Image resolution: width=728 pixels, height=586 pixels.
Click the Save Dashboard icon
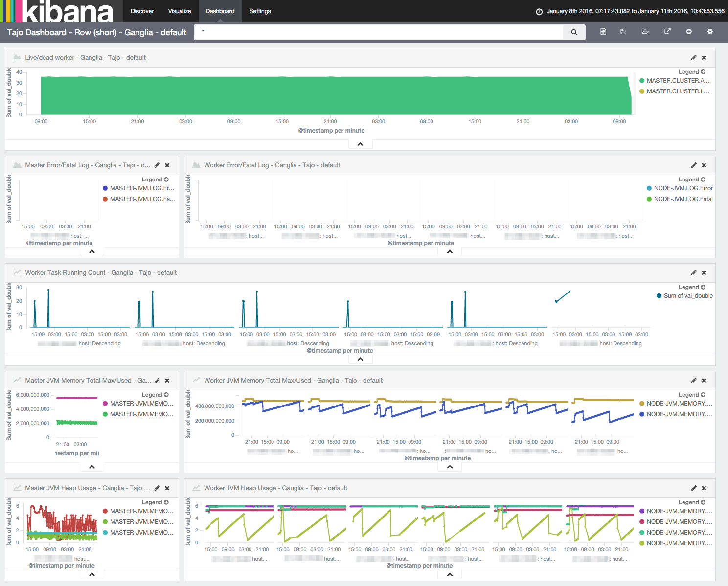pos(623,32)
